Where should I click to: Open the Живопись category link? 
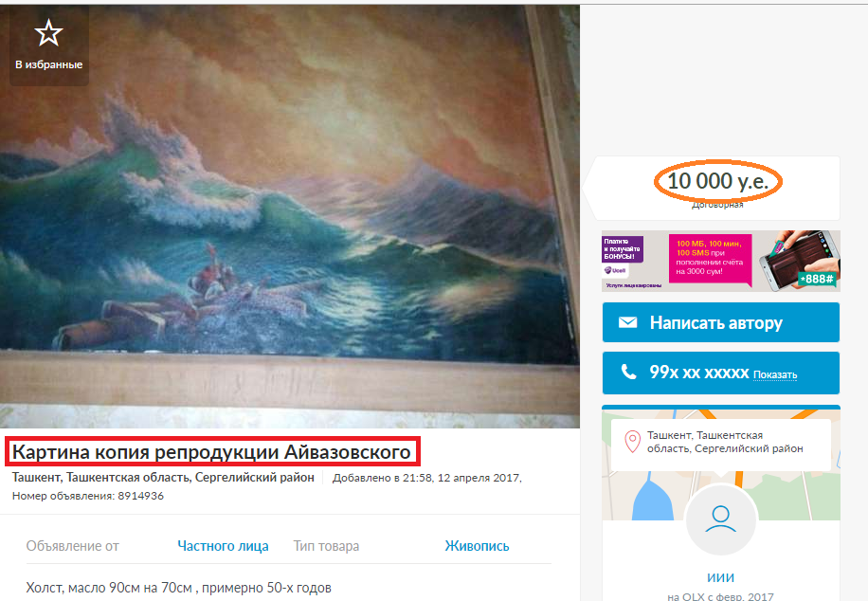(477, 546)
